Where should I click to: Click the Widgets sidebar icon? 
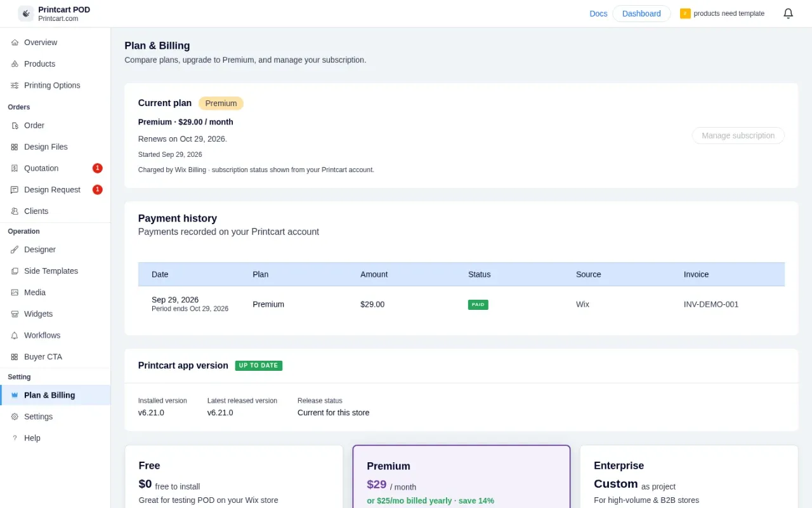coord(15,314)
